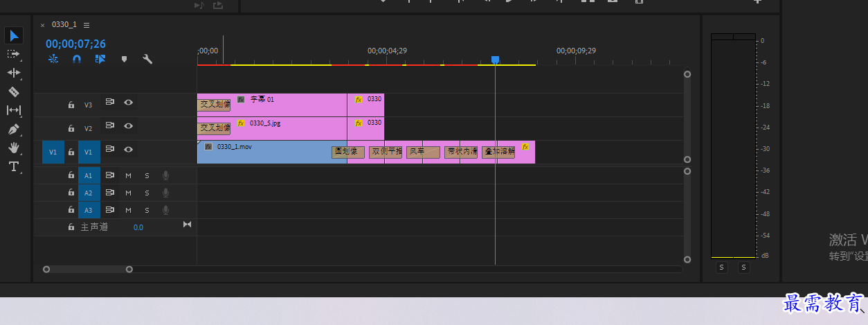This screenshot has width=868, height=325.
Task: Toggle sync lock for A1
Action: tap(109, 175)
